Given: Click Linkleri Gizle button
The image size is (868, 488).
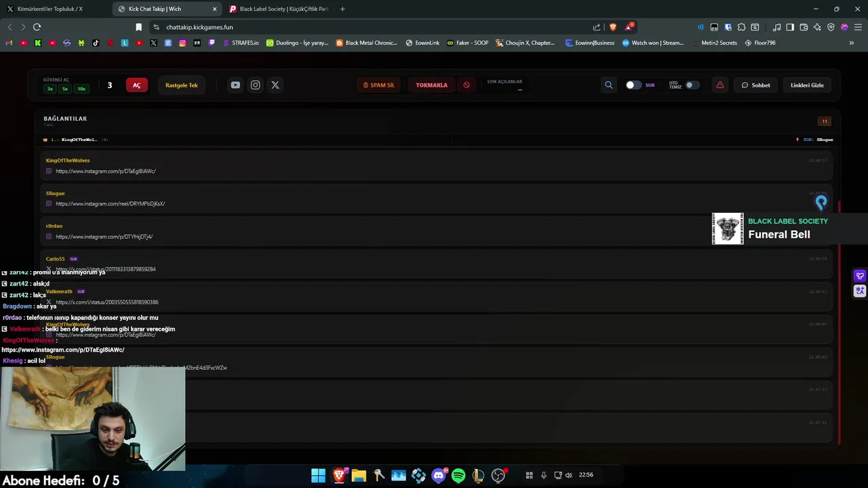Looking at the screenshot, I should 807,85.
